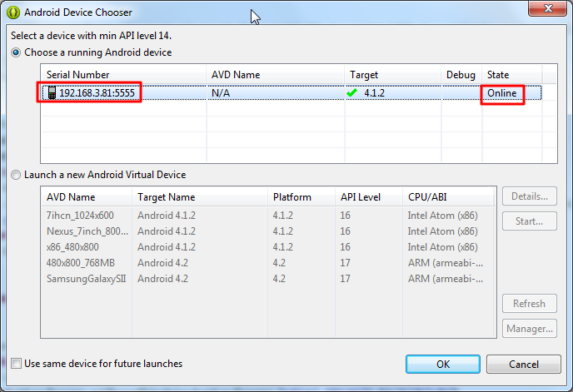
Task: Click ARM (armeabi-... for SamsungGalaxySII
Action: tap(446, 279)
